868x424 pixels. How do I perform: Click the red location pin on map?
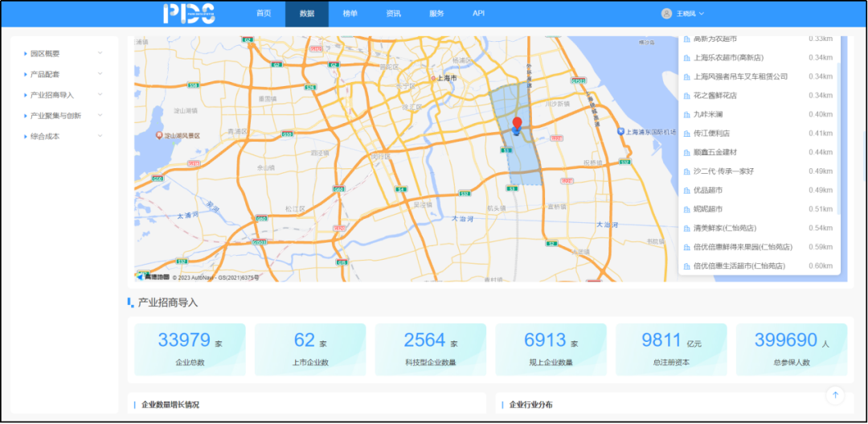517,124
